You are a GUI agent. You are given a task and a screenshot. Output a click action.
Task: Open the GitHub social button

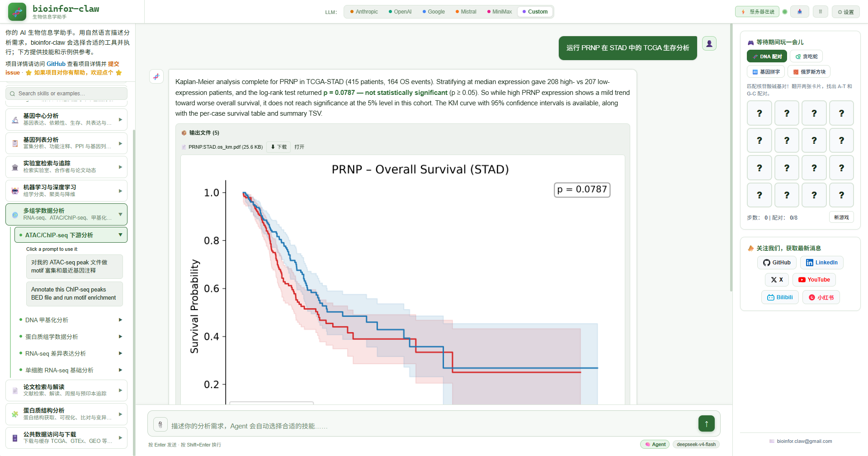tap(777, 263)
